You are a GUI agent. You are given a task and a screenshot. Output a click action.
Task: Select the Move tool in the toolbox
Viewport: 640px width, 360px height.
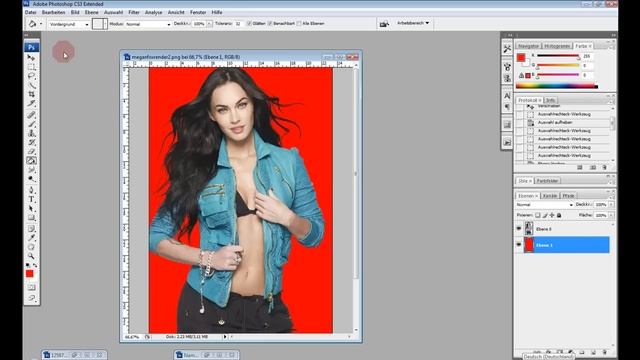tap(31, 58)
